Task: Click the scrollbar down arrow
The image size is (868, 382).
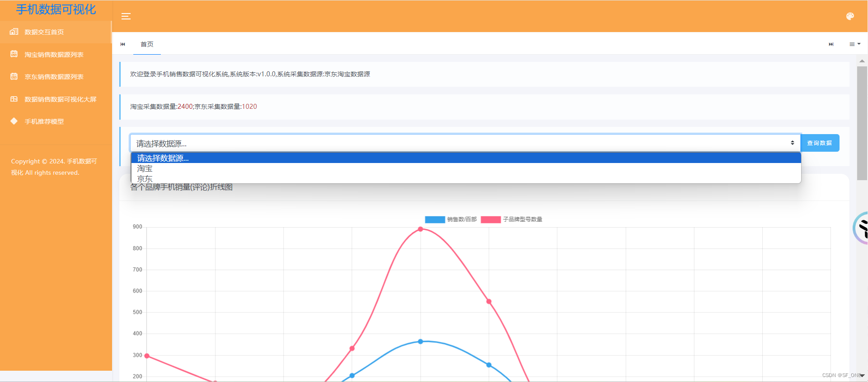Action: 862,376
